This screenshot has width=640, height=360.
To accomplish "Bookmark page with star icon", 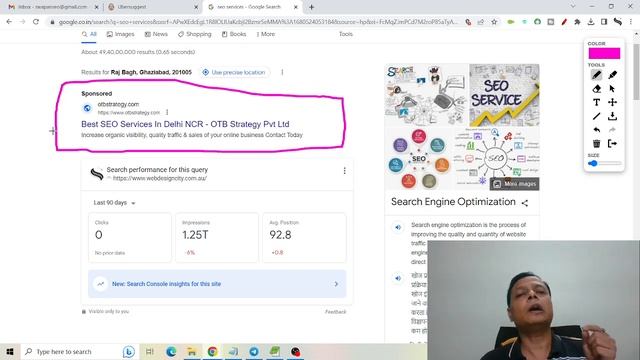I will pos(494,22).
